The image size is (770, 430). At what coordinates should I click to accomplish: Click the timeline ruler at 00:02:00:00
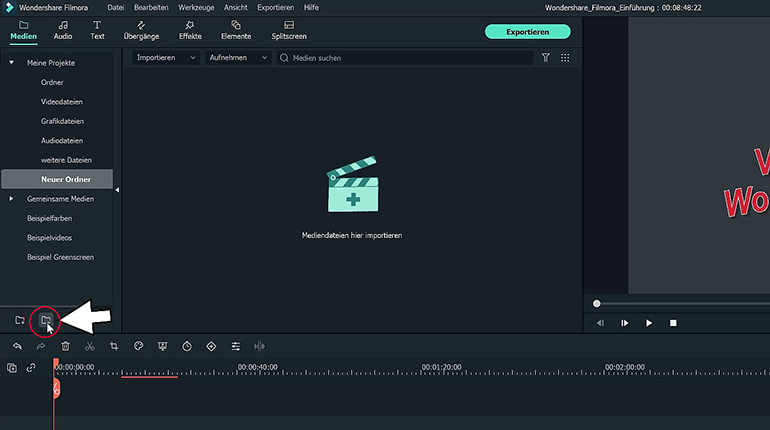pyautogui.click(x=625, y=367)
